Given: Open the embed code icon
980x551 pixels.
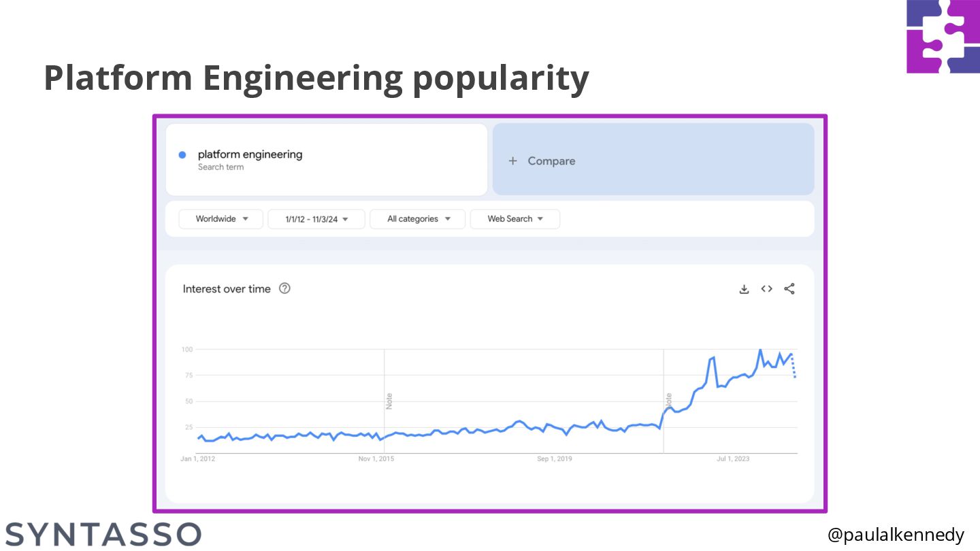Looking at the screenshot, I should [766, 289].
